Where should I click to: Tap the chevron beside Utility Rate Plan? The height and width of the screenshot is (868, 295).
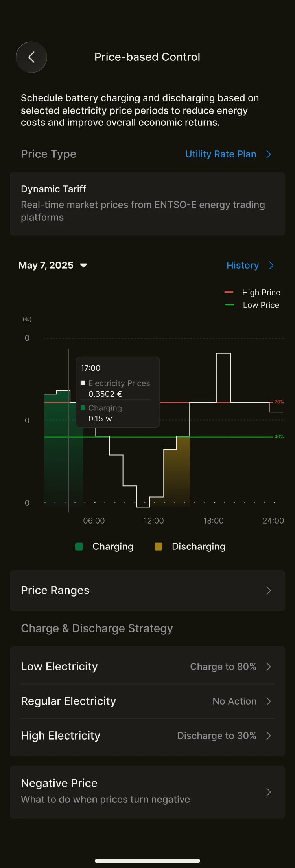[269, 154]
